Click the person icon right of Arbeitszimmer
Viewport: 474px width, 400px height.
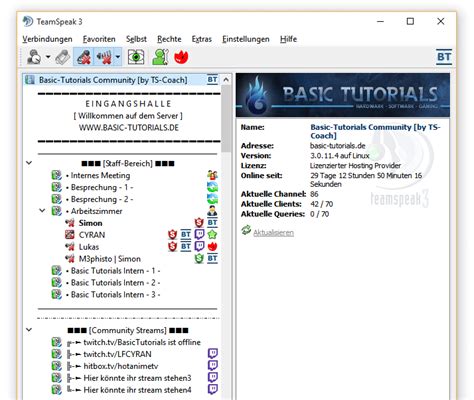click(212, 211)
